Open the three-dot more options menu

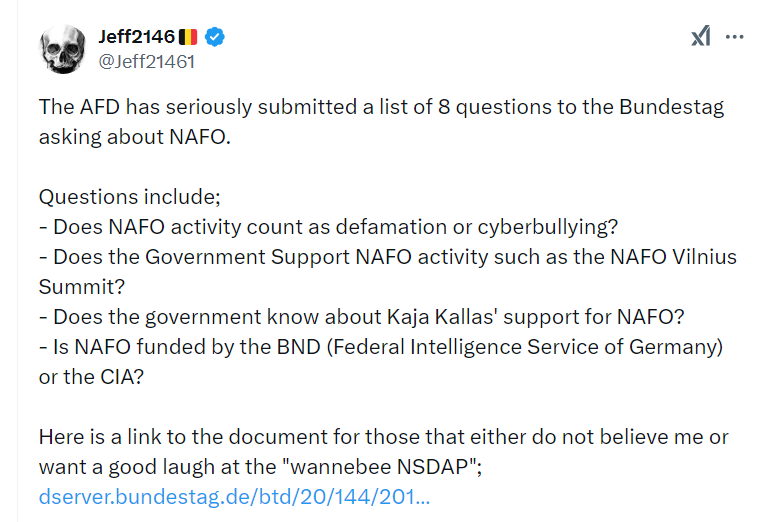734,36
